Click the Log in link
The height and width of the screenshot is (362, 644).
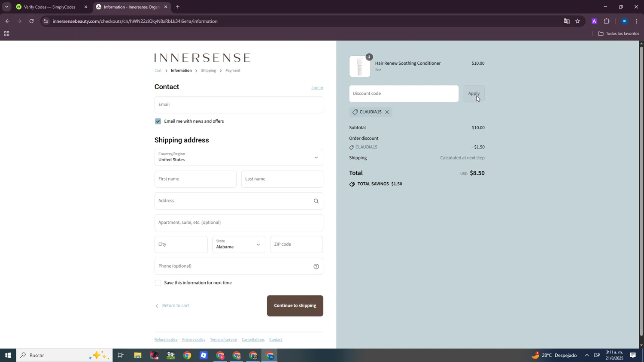(x=317, y=87)
